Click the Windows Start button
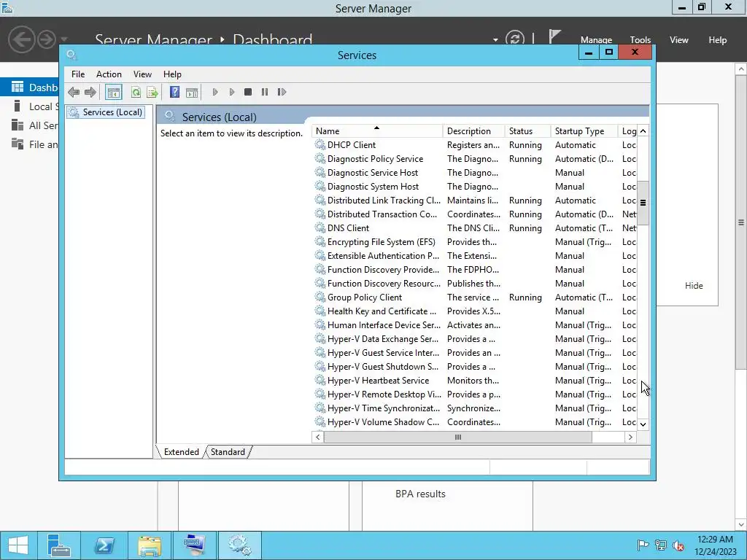The width and height of the screenshot is (747, 560). pyautogui.click(x=18, y=545)
